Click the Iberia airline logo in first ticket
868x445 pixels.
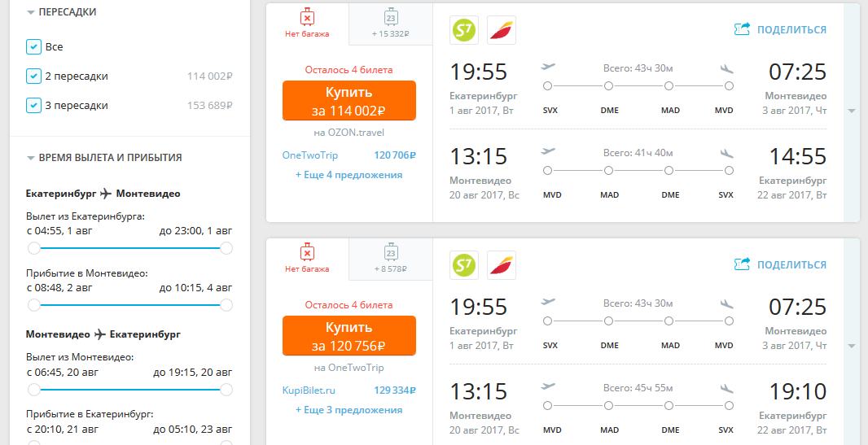point(502,30)
